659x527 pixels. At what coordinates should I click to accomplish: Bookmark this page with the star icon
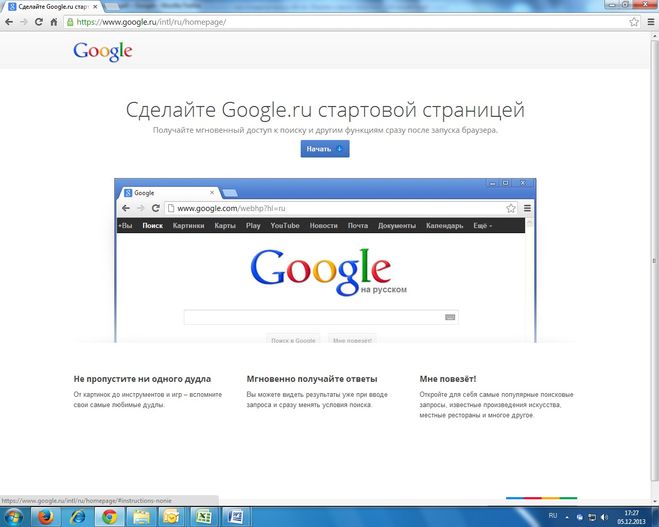click(634, 22)
